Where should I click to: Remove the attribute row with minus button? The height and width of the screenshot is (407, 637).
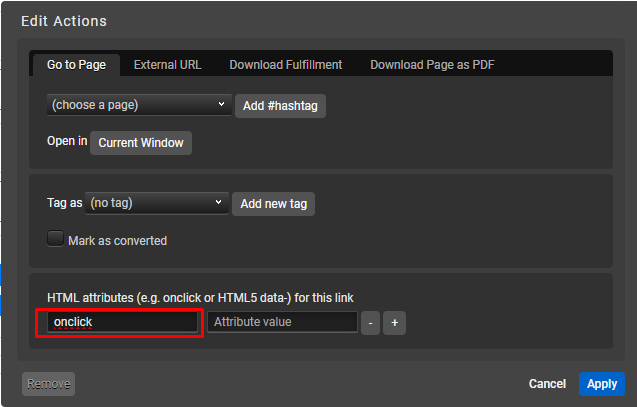pos(370,323)
